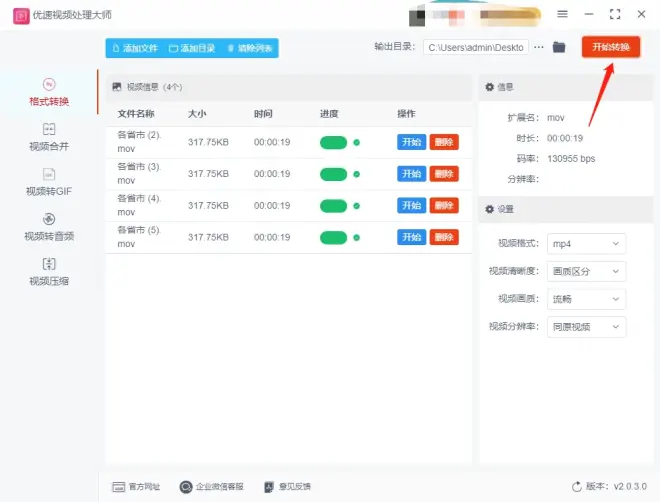660x502 pixels.
Task: Expand the 视频清晰度 dropdown
Action: (x=587, y=271)
